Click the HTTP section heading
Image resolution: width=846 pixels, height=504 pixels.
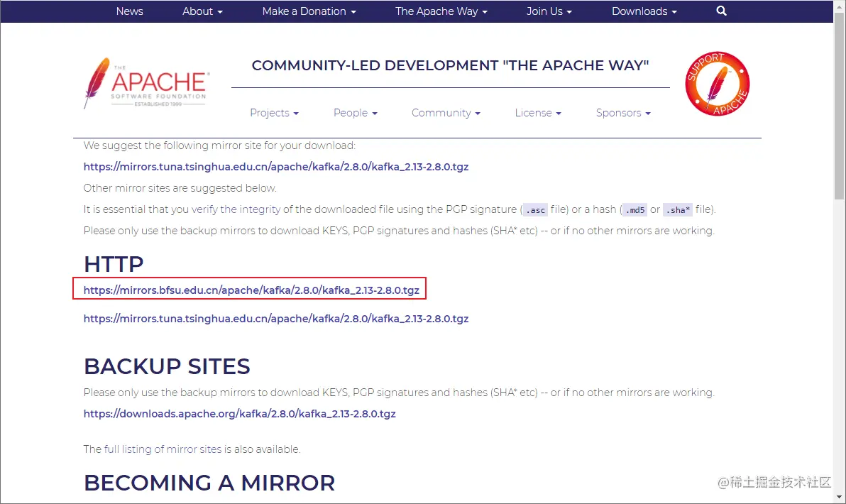(x=114, y=264)
